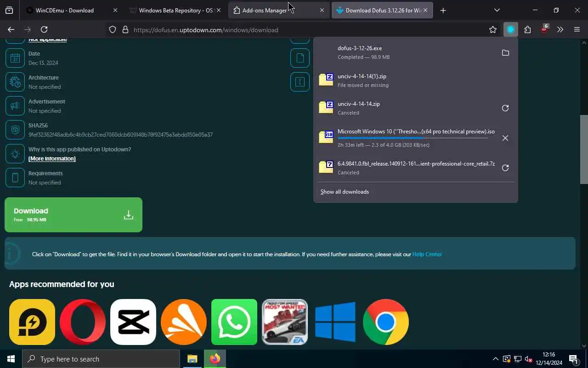Open the CapCut recommended app
Screen dimensions: 588x368
click(133, 322)
